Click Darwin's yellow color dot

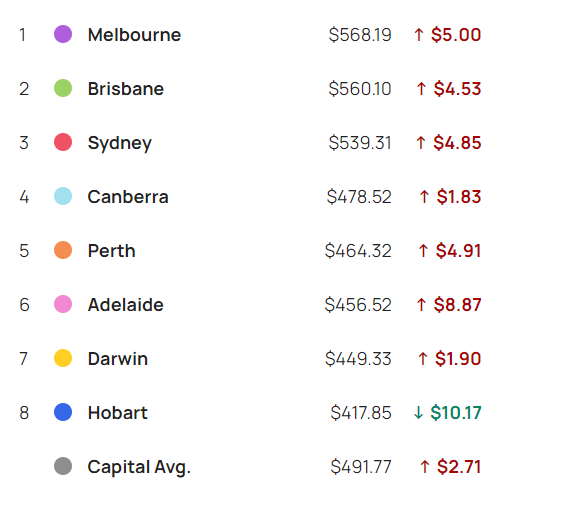(63, 358)
